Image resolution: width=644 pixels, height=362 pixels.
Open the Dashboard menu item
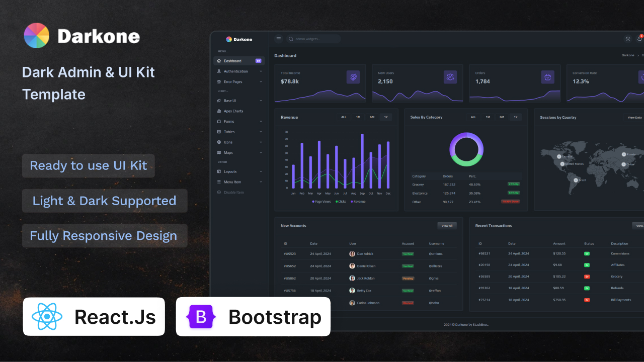(239, 61)
